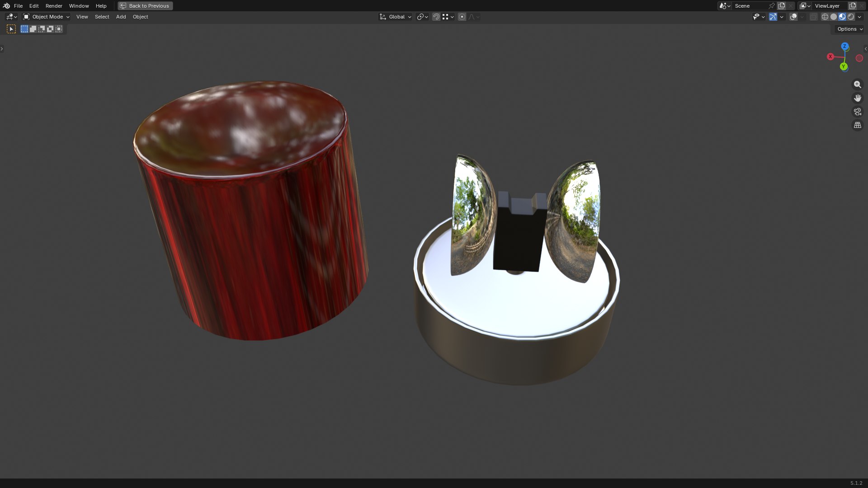Click the Back to Previous button
The width and height of the screenshot is (868, 488).
pos(145,6)
